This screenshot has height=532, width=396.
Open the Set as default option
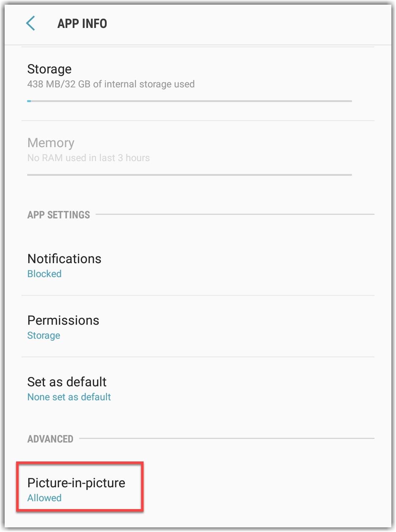point(67,382)
